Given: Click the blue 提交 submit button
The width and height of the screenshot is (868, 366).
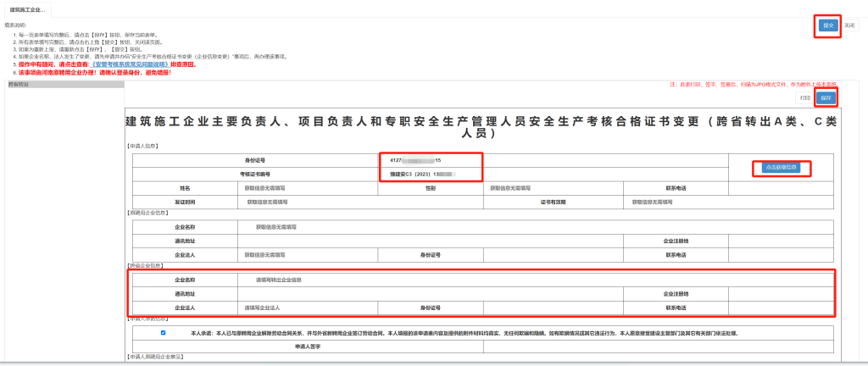Looking at the screenshot, I should [828, 25].
